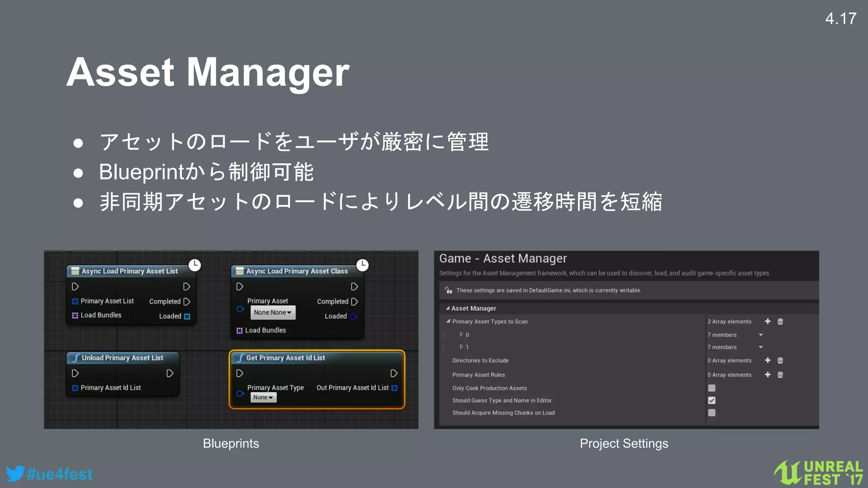Click the lock icon beside DefaultGame.ini notice
The width and height of the screenshot is (868, 488).
pyautogui.click(x=448, y=290)
